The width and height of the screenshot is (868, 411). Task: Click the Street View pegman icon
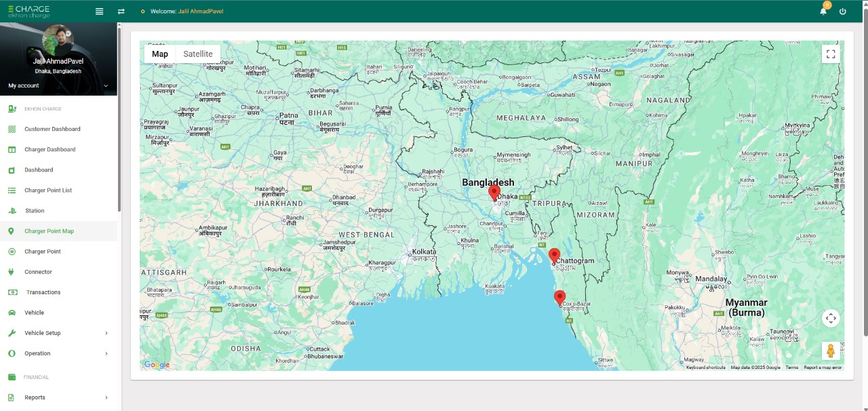click(831, 351)
